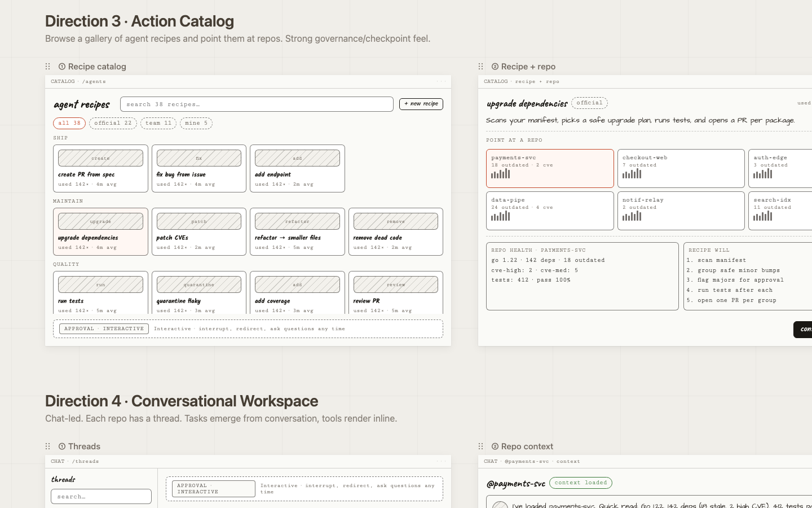Open the 'upgrade dependencies' recipe card
The height and width of the screenshot is (508, 812).
pyautogui.click(x=100, y=231)
